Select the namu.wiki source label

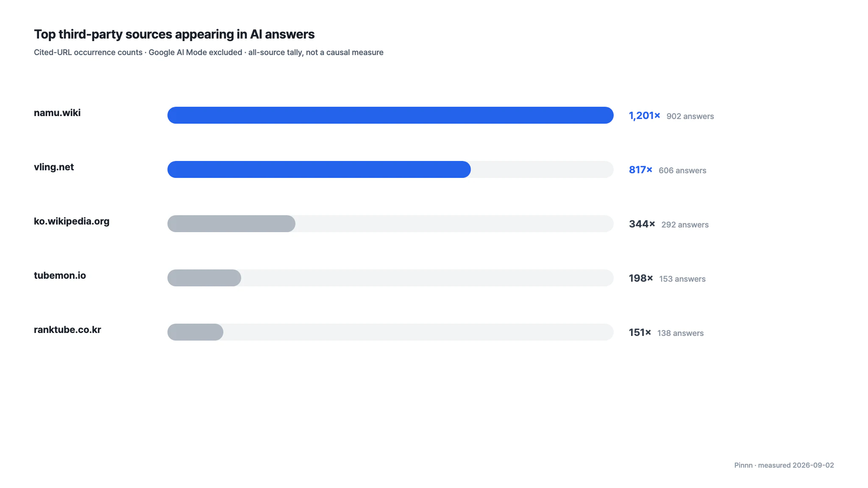click(57, 113)
